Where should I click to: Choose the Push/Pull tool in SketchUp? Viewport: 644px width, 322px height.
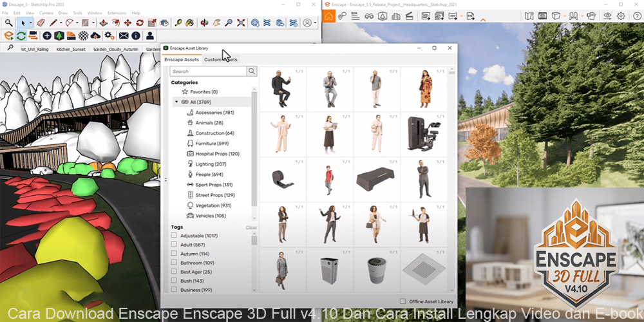pos(104,23)
